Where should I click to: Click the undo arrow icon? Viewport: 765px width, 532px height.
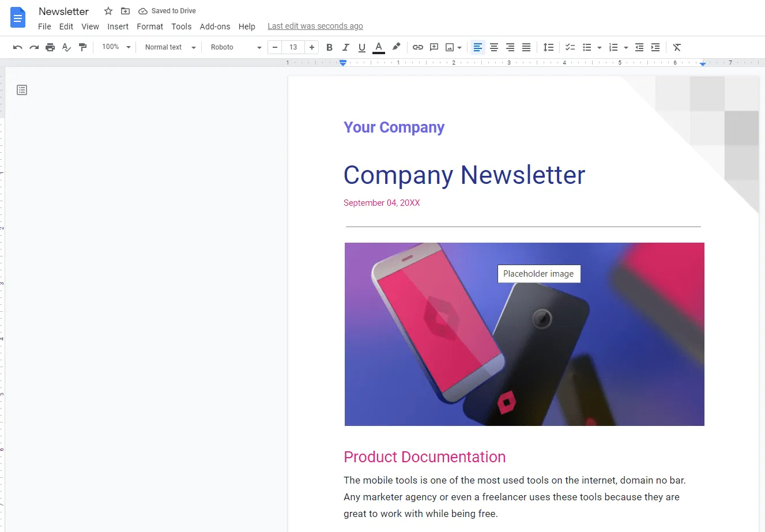[x=17, y=47]
